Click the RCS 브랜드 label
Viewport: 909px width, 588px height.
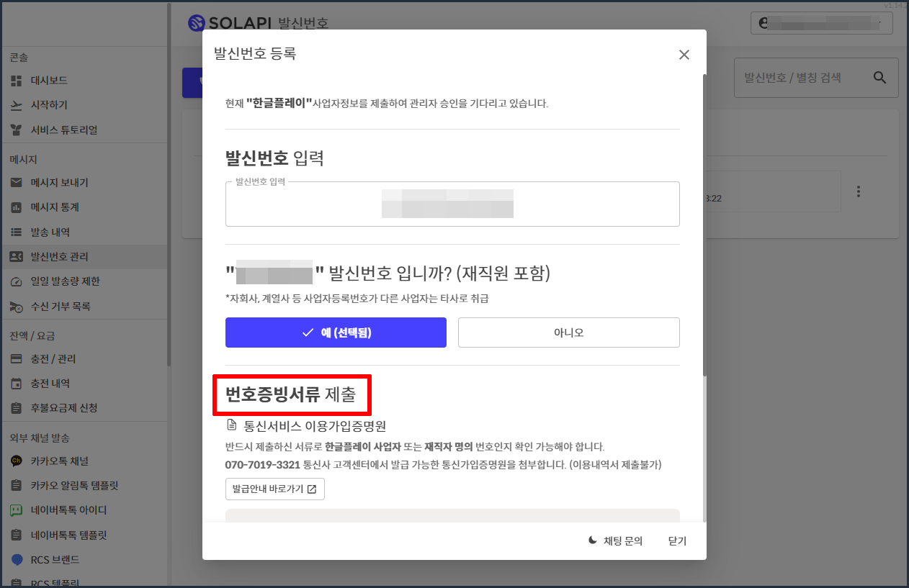[x=55, y=560]
